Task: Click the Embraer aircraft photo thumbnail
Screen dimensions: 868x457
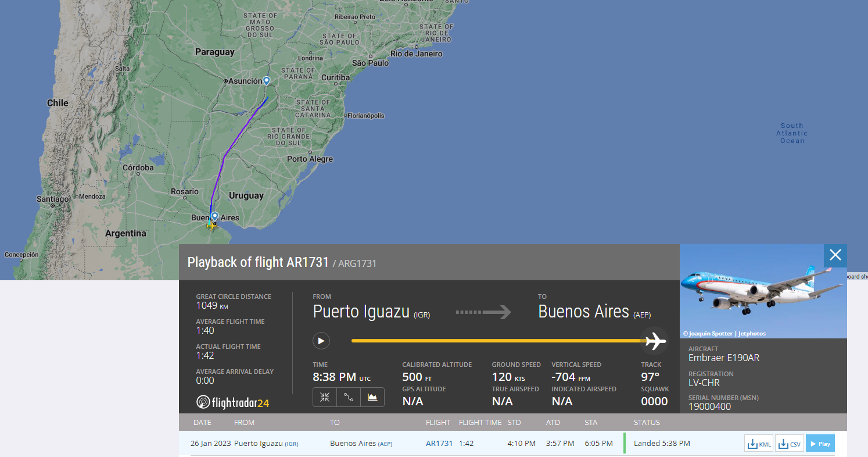Action: coord(763,291)
